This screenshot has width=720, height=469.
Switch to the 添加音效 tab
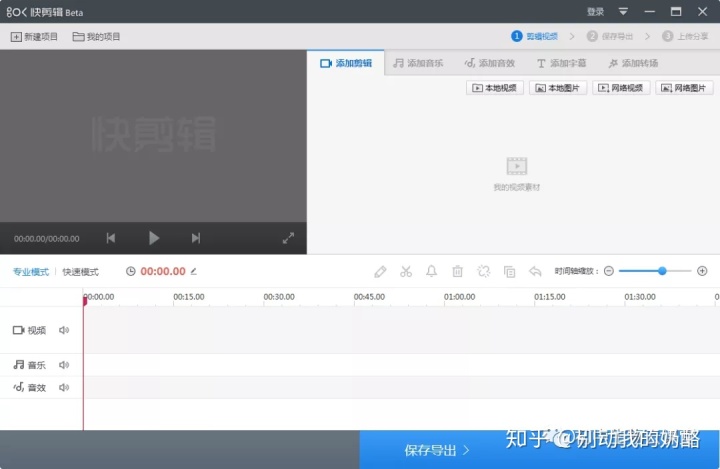point(489,63)
